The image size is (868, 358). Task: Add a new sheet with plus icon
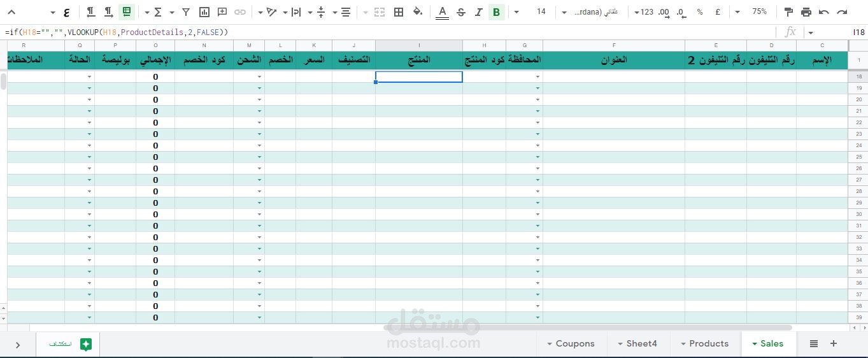tap(833, 344)
